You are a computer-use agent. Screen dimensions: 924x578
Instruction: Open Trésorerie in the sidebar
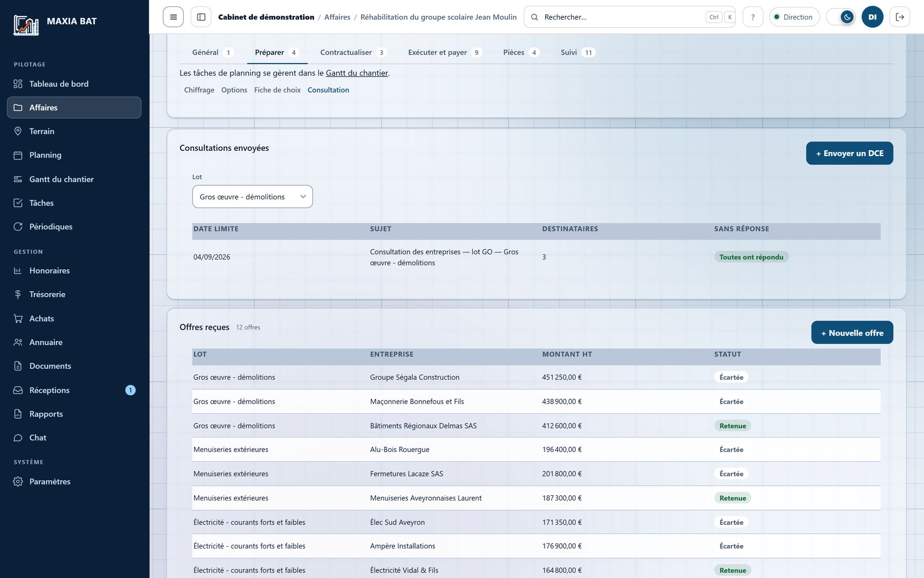(74, 294)
